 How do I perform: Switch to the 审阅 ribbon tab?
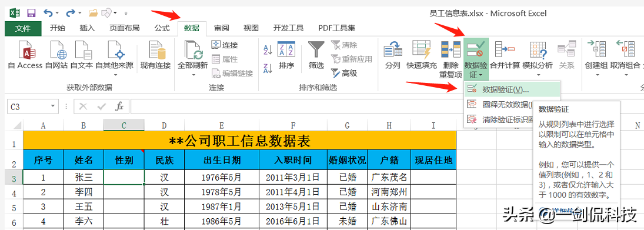click(221, 28)
